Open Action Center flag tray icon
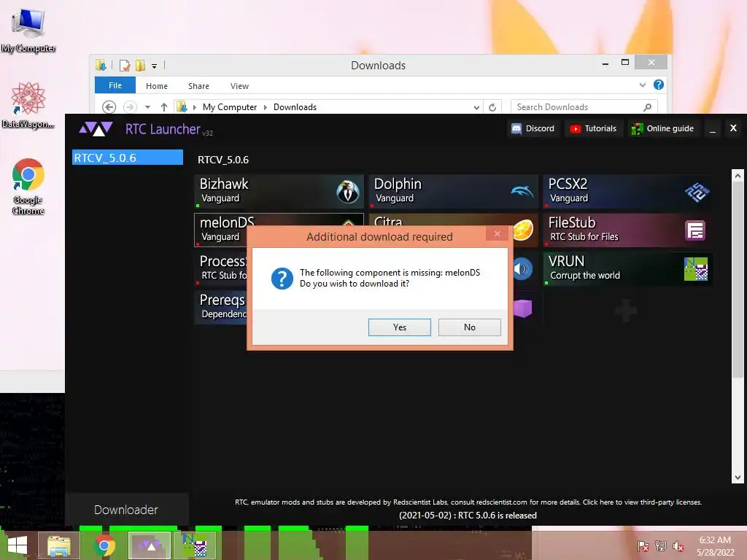The height and width of the screenshot is (560, 747). coord(643,545)
